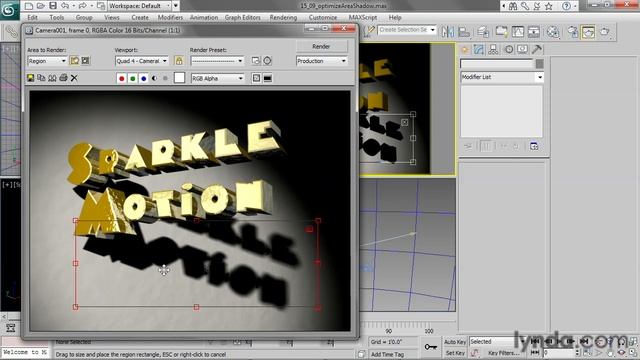
Task: Open the 3ds Max application menu logo
Action: tap(8, 9)
